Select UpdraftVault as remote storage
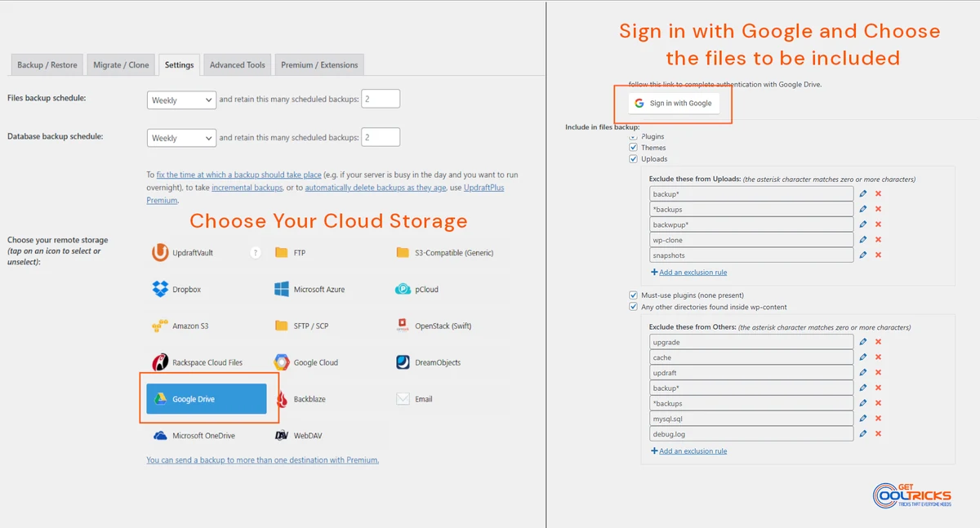Image resolution: width=980 pixels, height=528 pixels. pos(183,253)
